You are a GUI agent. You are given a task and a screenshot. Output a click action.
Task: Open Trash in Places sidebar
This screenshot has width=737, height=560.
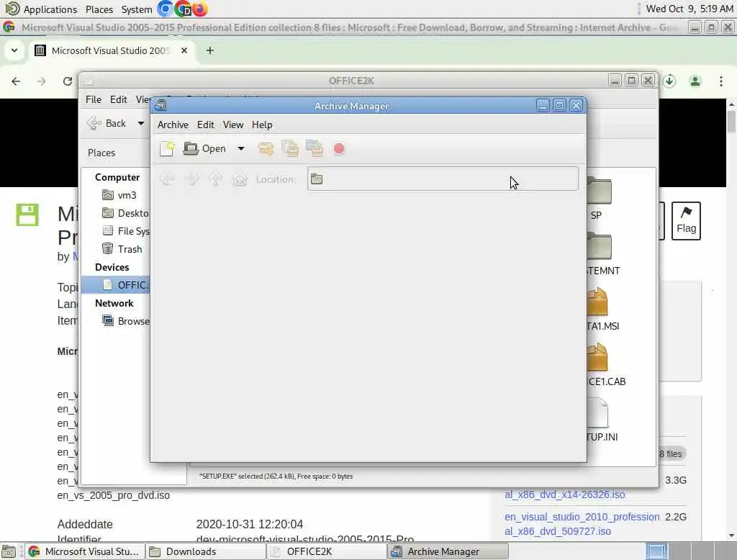point(122,249)
